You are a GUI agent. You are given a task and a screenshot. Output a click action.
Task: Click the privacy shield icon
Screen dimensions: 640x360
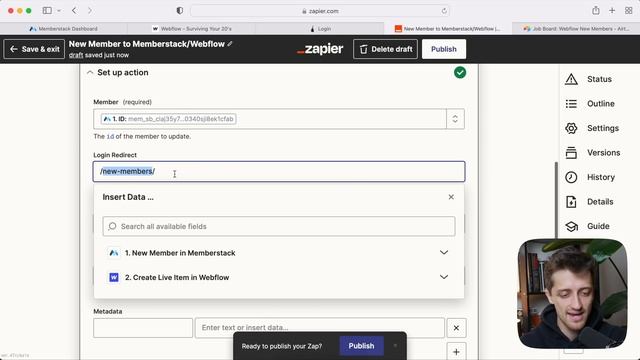(180, 11)
